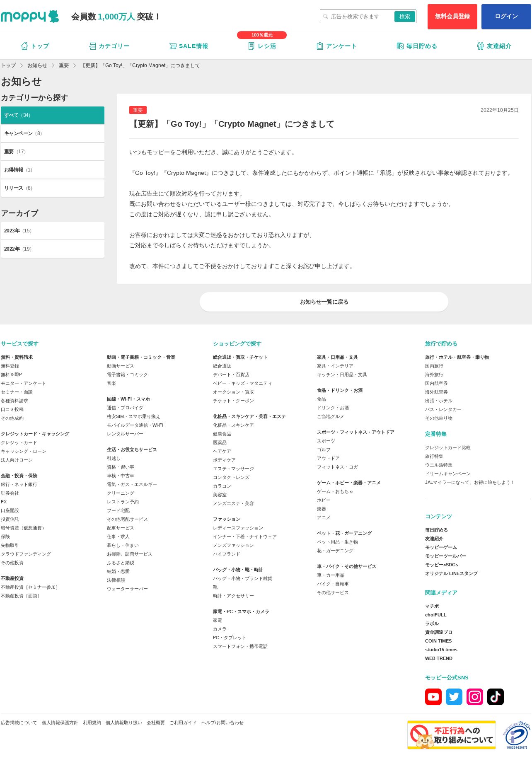Click 国内旅行 footer link
The image size is (532, 766).
click(x=434, y=366)
